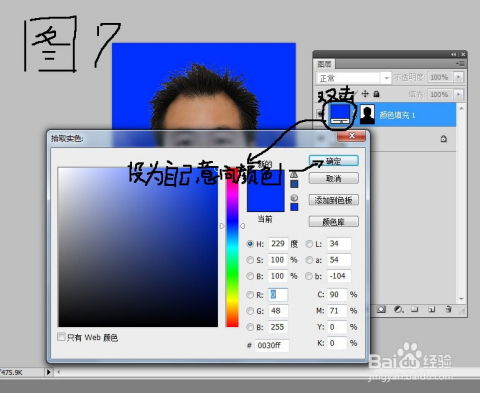Click the rainbow hue slider strip
The height and width of the screenshot is (393, 480).
(x=232, y=247)
